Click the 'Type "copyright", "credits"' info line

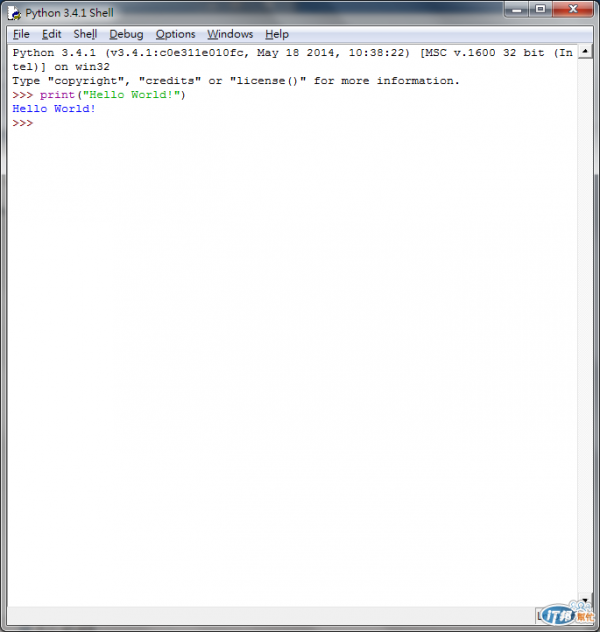[x=236, y=81]
